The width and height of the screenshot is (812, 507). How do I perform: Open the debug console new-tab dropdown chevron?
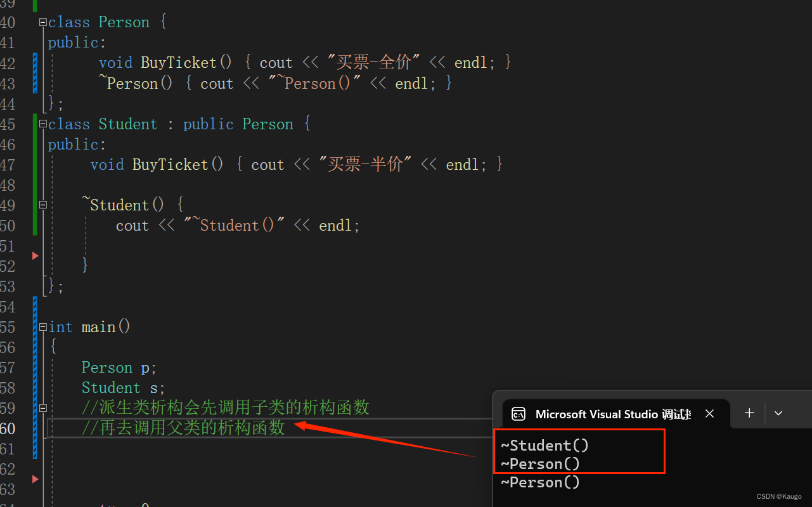point(778,413)
